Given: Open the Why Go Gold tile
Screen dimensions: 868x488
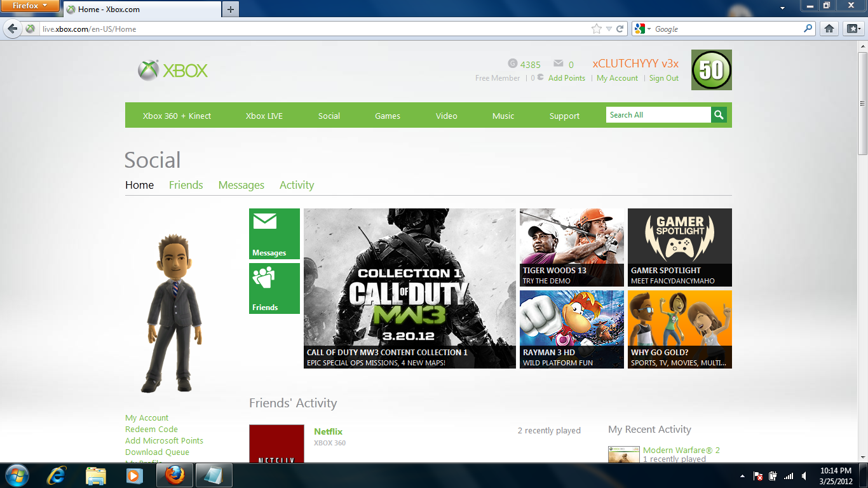Looking at the screenshot, I should 680,329.
